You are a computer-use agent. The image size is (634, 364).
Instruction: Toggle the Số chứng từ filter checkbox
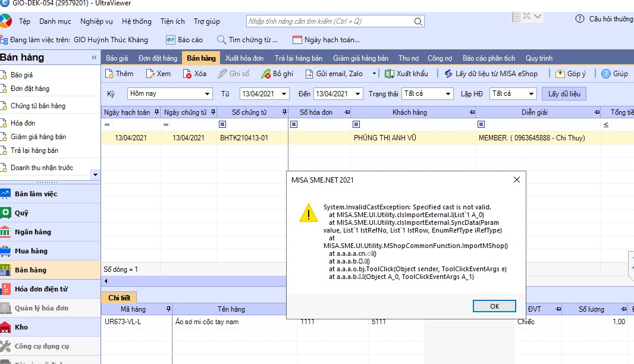tap(223, 124)
